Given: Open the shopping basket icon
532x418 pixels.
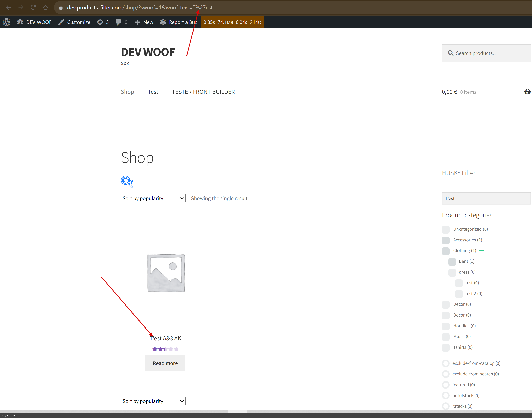Looking at the screenshot, I should [527, 92].
